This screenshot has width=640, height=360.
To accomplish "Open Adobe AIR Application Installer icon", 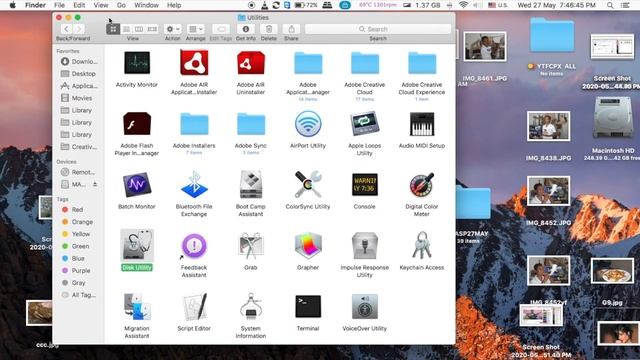I will click(x=194, y=62).
